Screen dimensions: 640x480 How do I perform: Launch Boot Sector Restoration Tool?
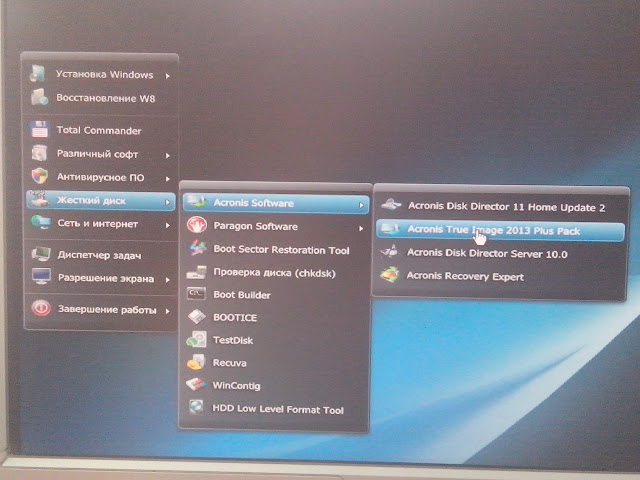tap(276, 250)
